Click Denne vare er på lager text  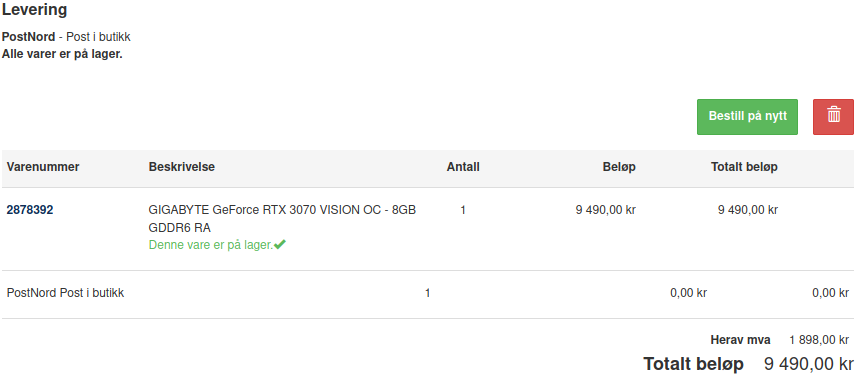211,245
